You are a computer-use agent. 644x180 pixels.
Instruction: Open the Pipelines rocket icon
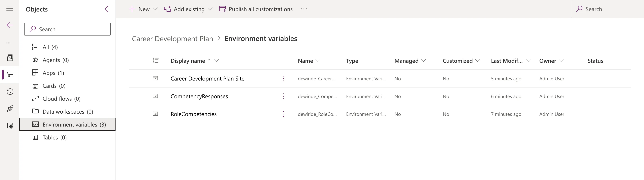(10, 109)
